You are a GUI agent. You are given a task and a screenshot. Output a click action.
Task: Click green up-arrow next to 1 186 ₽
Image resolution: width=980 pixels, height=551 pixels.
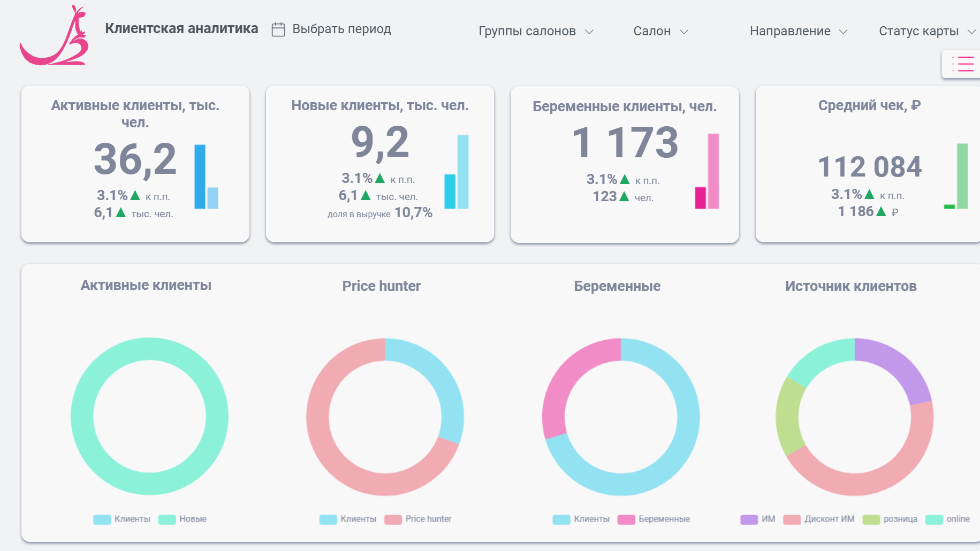pos(881,211)
